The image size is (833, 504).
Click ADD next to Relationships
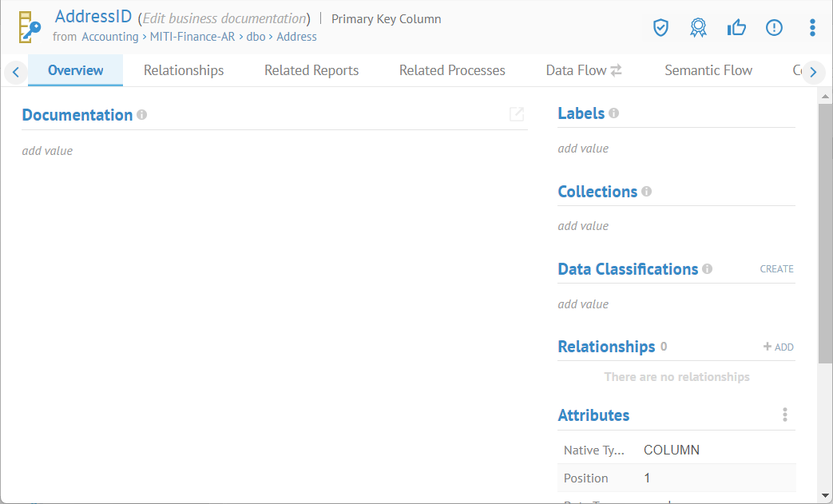(x=779, y=347)
